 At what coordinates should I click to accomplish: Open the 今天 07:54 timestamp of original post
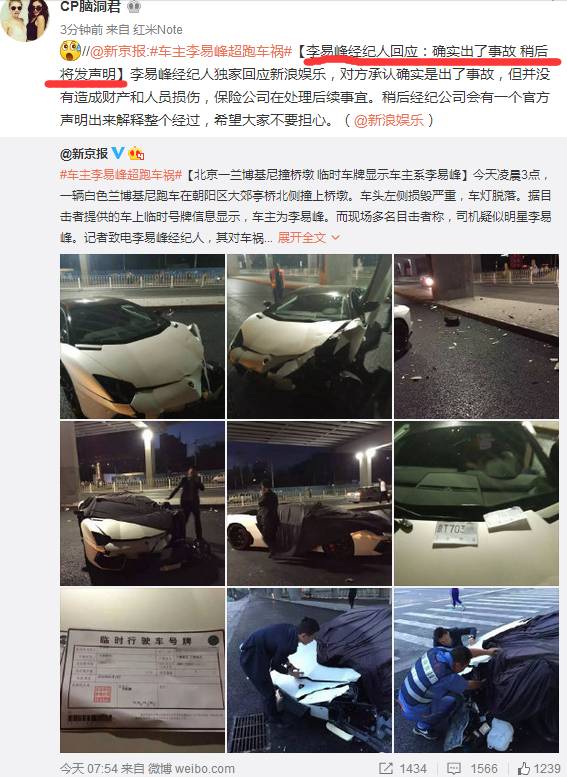[88, 769]
